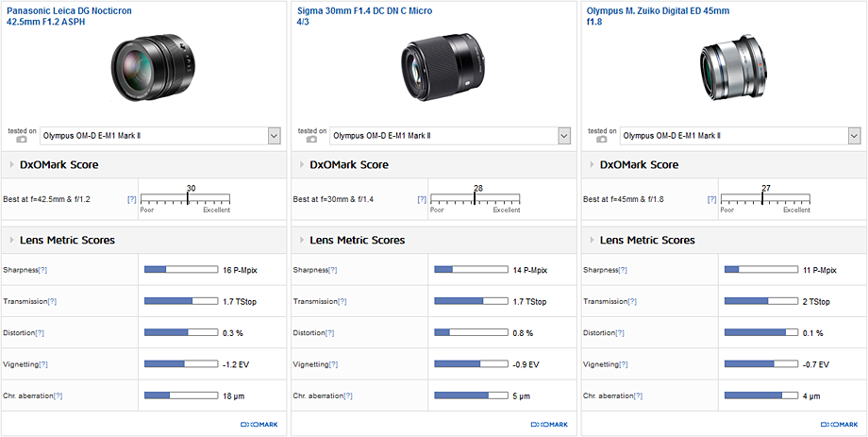Click Panasonic DxOMark score scale showing 30
Image resolution: width=868 pixels, height=437 pixels.
point(185,199)
